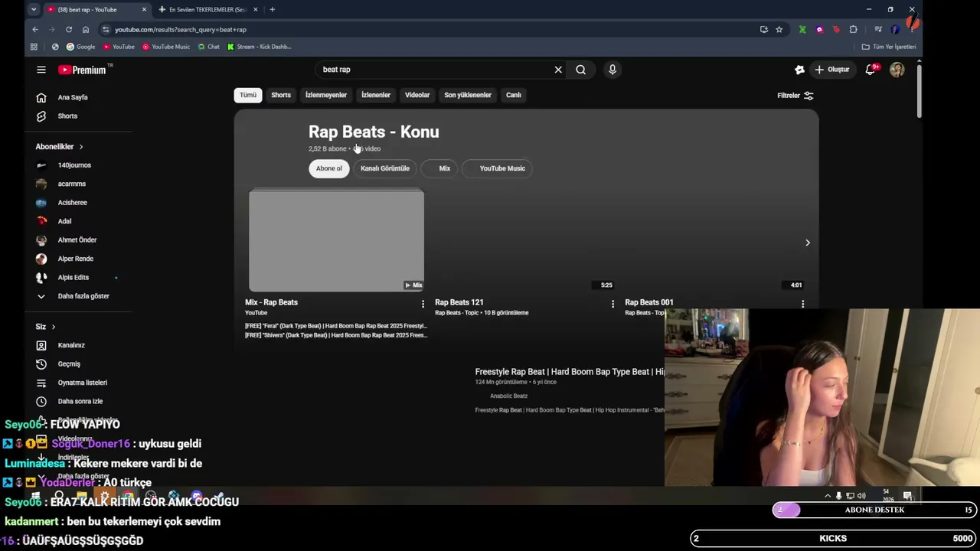Open the Alper Rende subscription
This screenshot has height=551, width=980.
coord(75,259)
